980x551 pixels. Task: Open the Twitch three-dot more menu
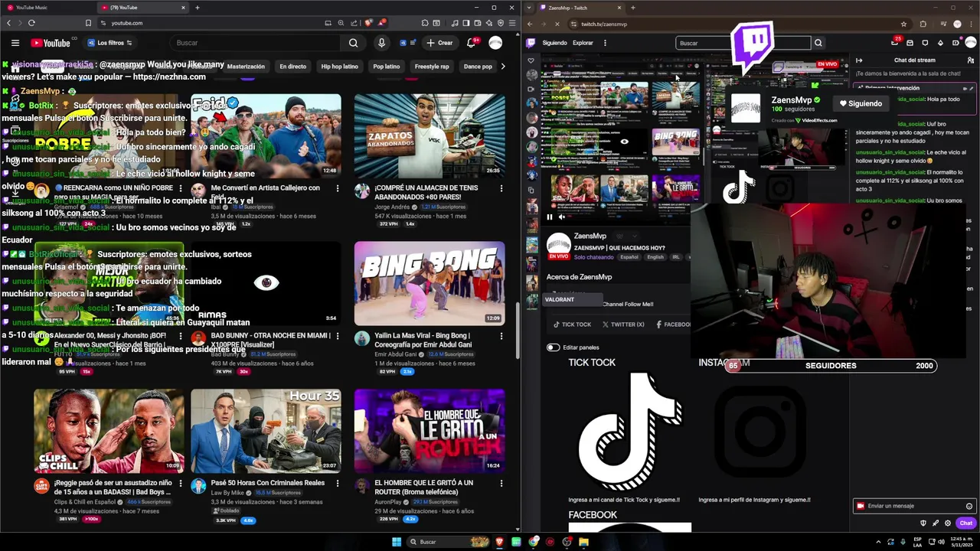[605, 43]
